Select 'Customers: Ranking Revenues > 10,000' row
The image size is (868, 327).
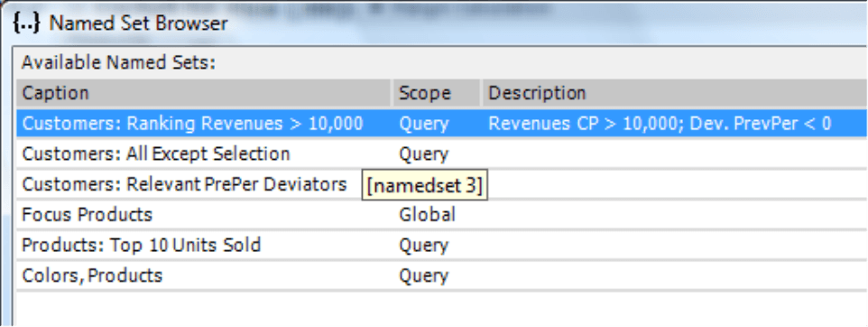coord(442,123)
